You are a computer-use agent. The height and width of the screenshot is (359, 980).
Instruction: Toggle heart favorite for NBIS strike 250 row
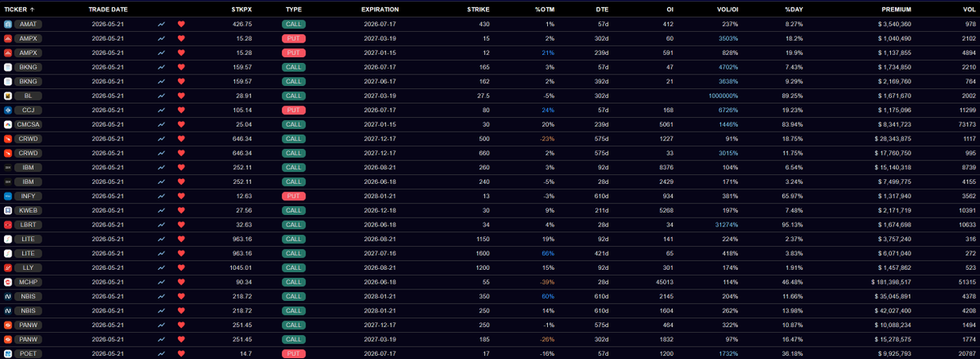(x=181, y=311)
